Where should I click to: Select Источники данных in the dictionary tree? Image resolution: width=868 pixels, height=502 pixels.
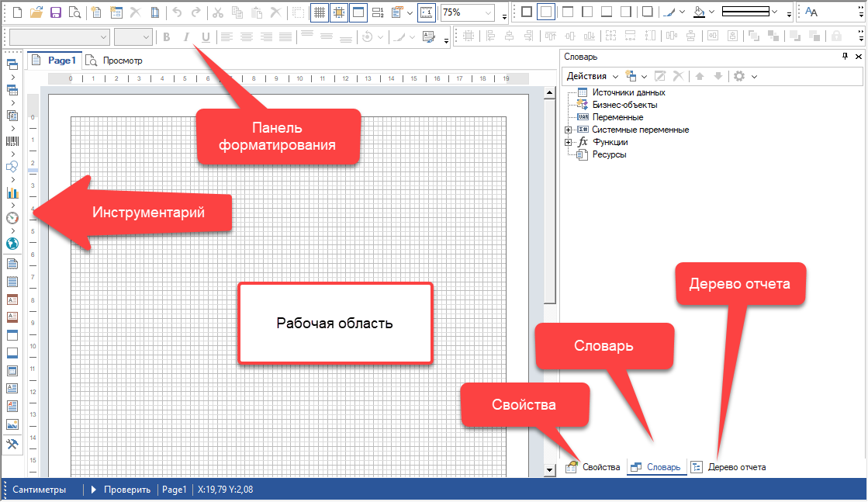(628, 92)
